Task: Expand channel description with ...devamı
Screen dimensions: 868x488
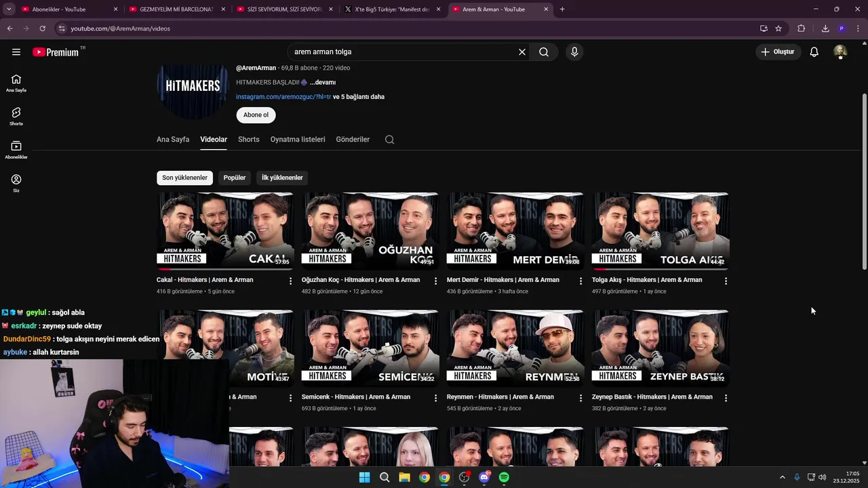Action: point(323,82)
